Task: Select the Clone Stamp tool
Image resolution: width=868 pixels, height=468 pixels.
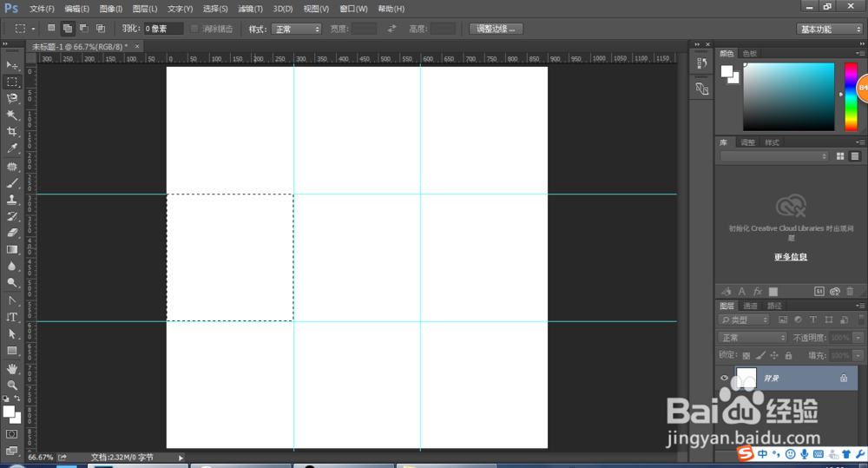Action: click(x=11, y=200)
